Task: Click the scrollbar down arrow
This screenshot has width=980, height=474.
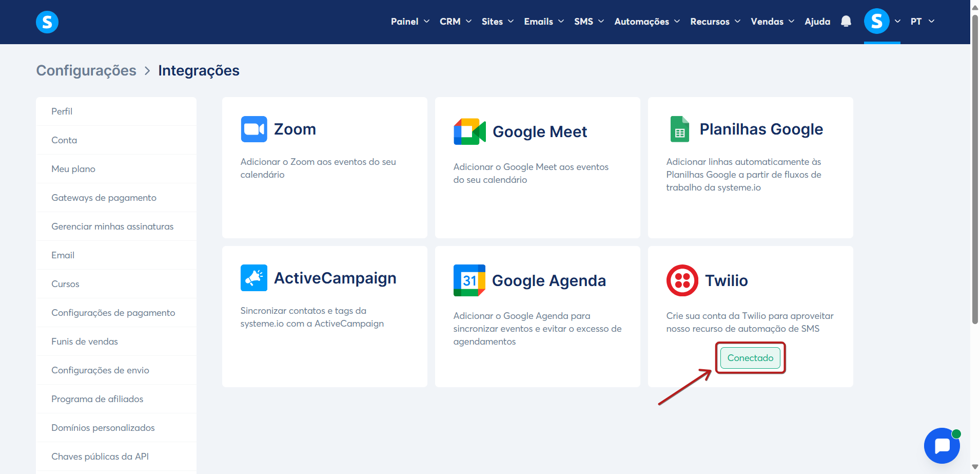Action: [x=975, y=468]
